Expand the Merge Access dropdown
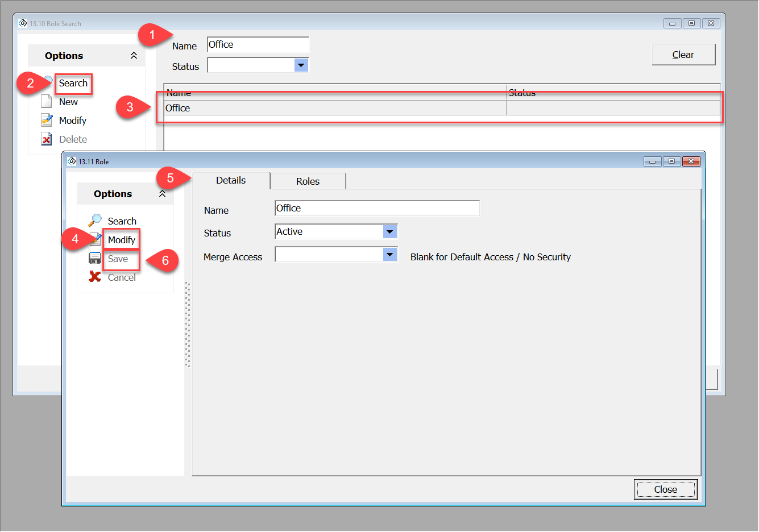The image size is (759, 532). point(389,255)
